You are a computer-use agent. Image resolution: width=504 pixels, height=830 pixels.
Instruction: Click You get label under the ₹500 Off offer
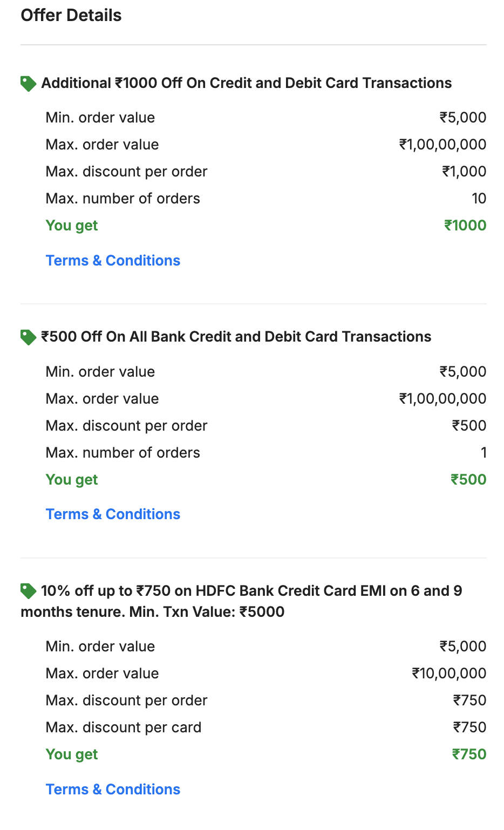click(x=72, y=480)
